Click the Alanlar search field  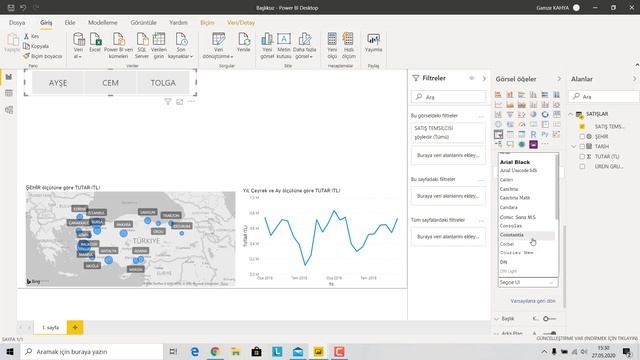coord(604,96)
